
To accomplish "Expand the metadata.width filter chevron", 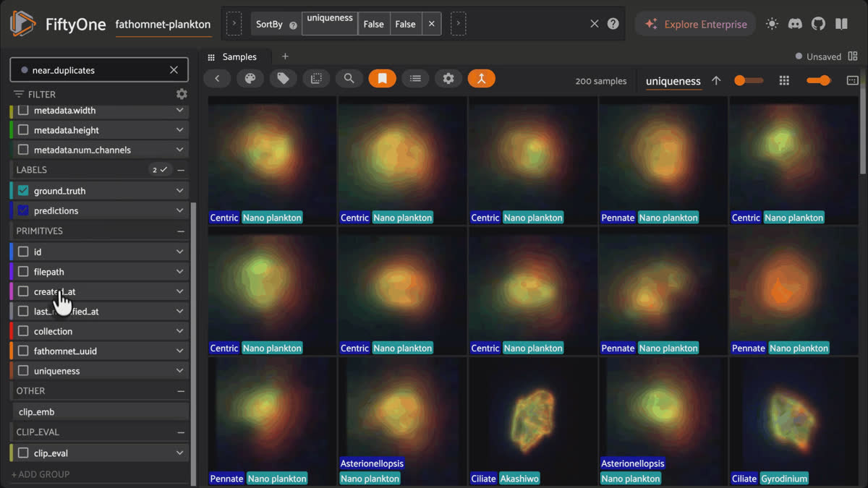I will (x=179, y=111).
